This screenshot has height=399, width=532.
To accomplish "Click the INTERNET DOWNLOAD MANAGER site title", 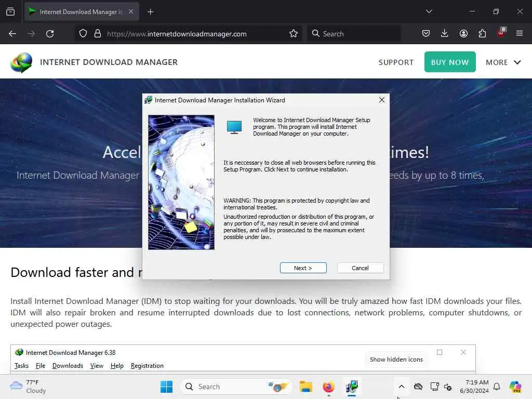I will (109, 62).
